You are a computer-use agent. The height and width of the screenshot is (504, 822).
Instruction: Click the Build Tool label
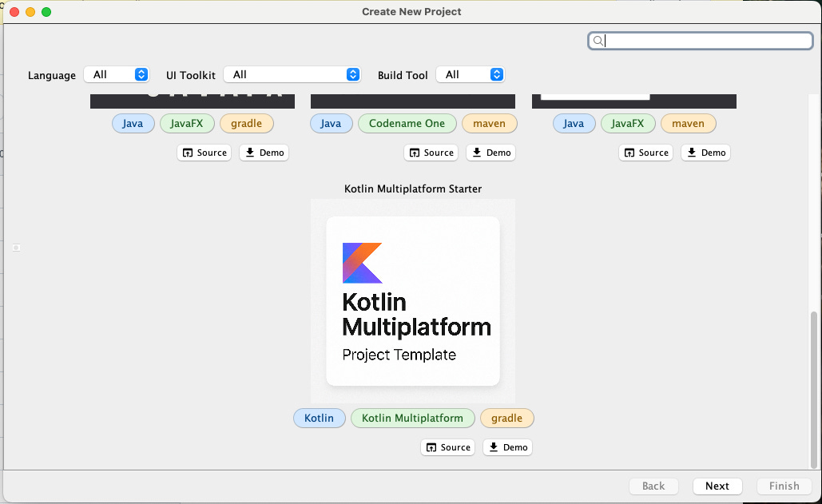(403, 75)
